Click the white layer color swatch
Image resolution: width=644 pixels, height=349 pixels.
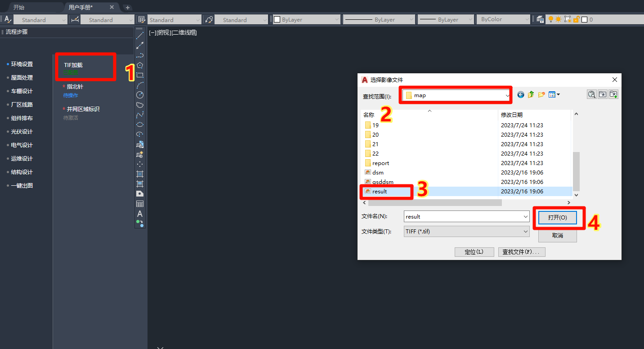pyautogui.click(x=584, y=19)
